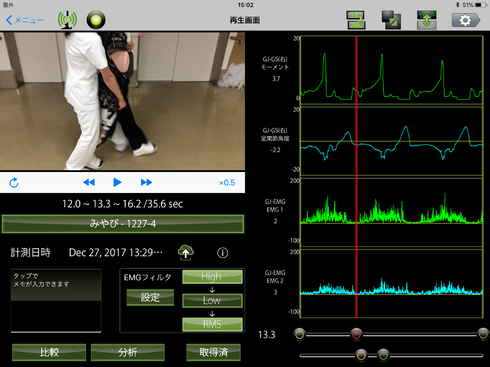Tap the GJ-GS(右) モーメント graph

[392, 70]
